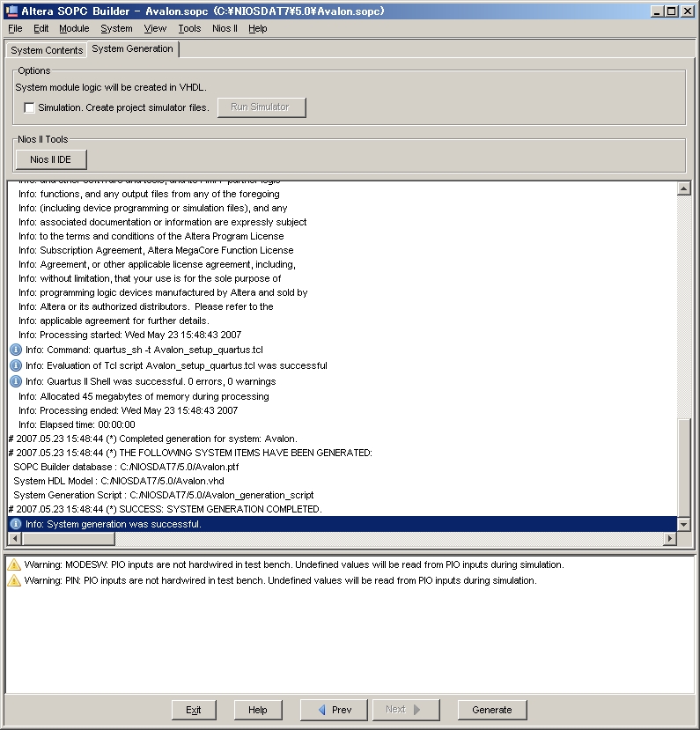700x730 pixels.
Task: Click the Exit button
Action: pos(194,710)
